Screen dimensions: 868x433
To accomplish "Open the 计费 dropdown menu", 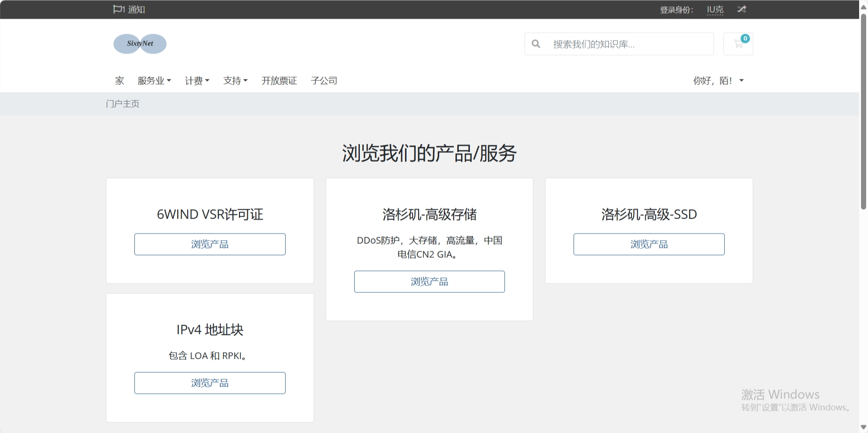I will click(x=196, y=80).
